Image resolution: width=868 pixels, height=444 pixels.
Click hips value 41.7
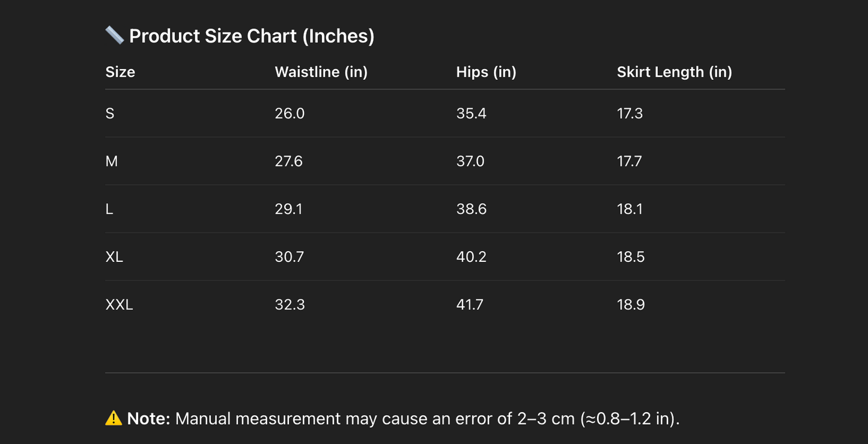coord(470,305)
